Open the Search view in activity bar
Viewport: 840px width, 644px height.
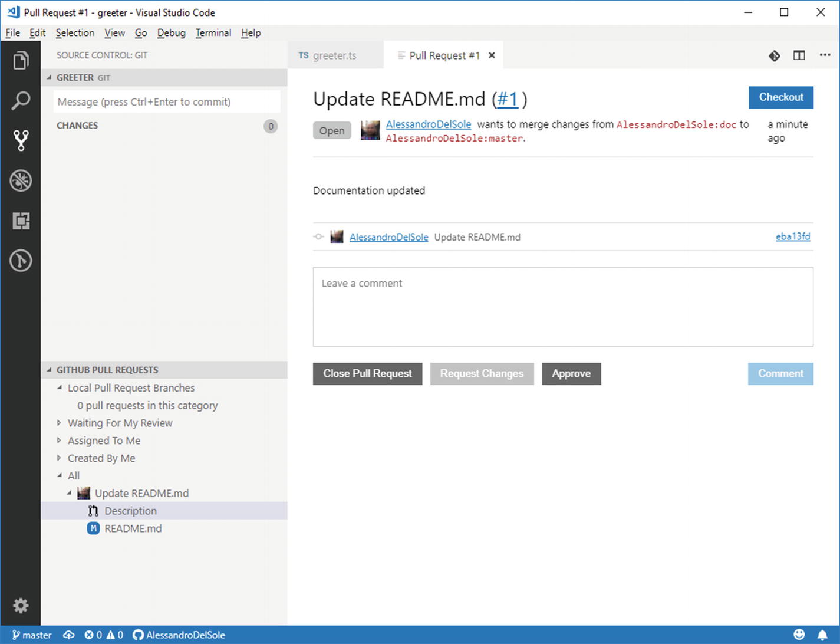tap(21, 100)
